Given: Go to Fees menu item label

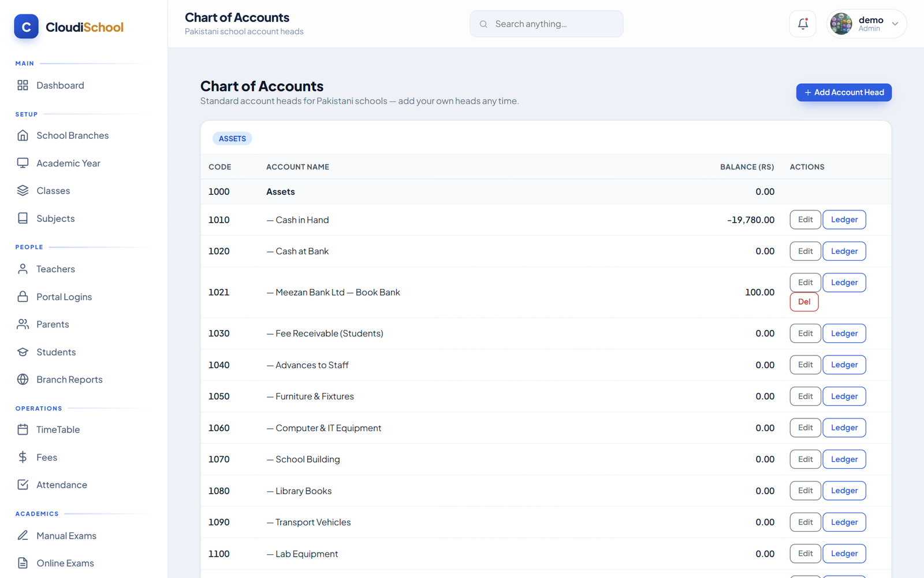Looking at the screenshot, I should (x=47, y=457).
